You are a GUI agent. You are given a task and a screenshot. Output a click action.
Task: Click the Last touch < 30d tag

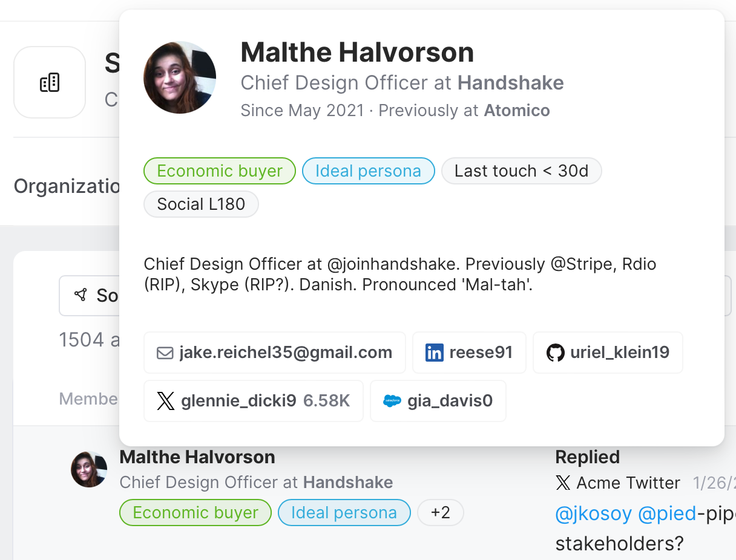click(x=521, y=171)
